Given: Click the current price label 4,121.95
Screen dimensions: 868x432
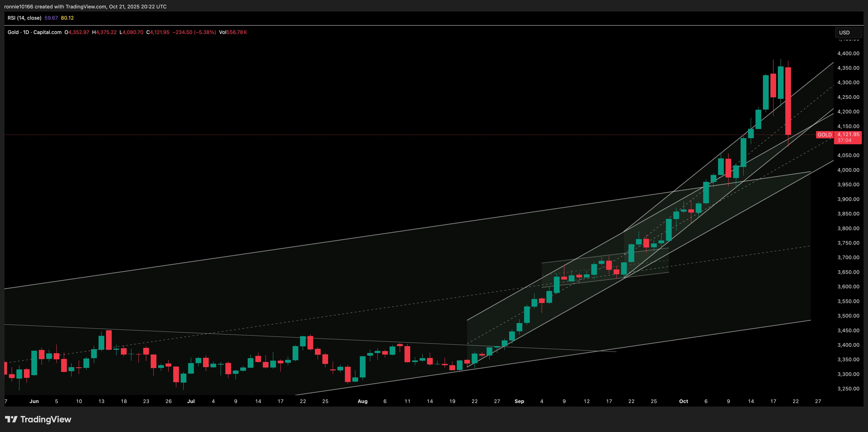Looking at the screenshot, I should tap(848, 134).
